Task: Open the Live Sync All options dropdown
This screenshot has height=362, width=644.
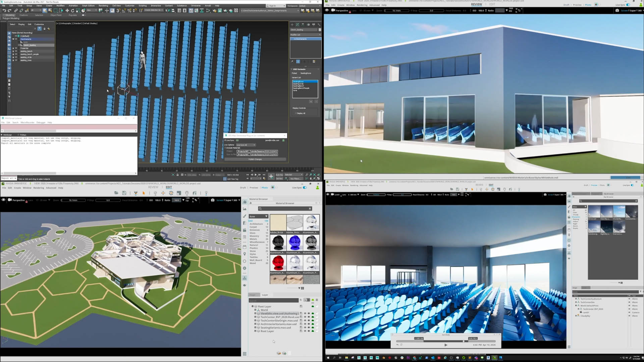Action: pos(246,145)
